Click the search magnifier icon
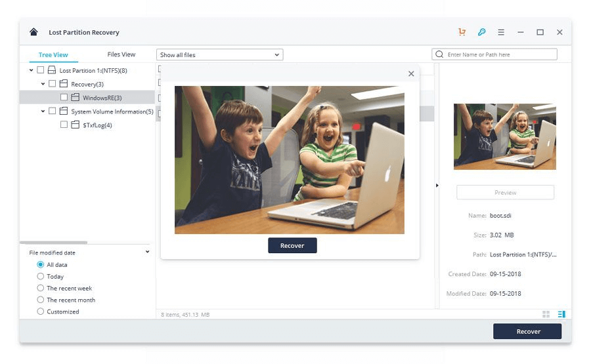 point(439,54)
